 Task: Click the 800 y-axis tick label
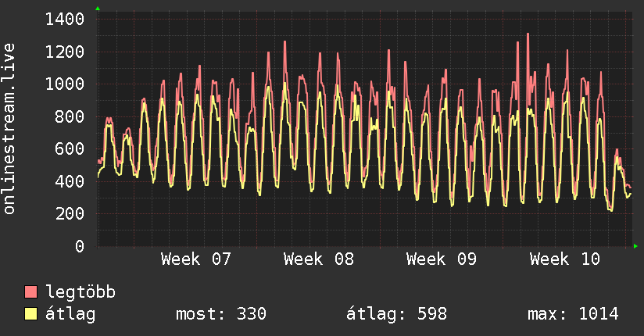click(x=70, y=116)
